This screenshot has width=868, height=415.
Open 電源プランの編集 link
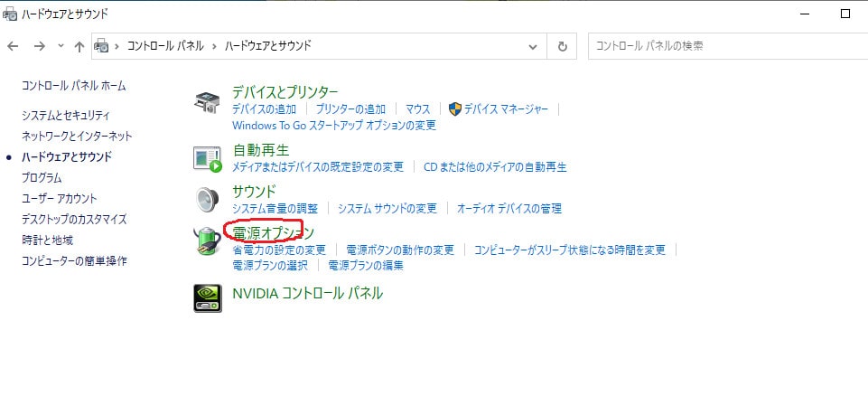(366, 266)
